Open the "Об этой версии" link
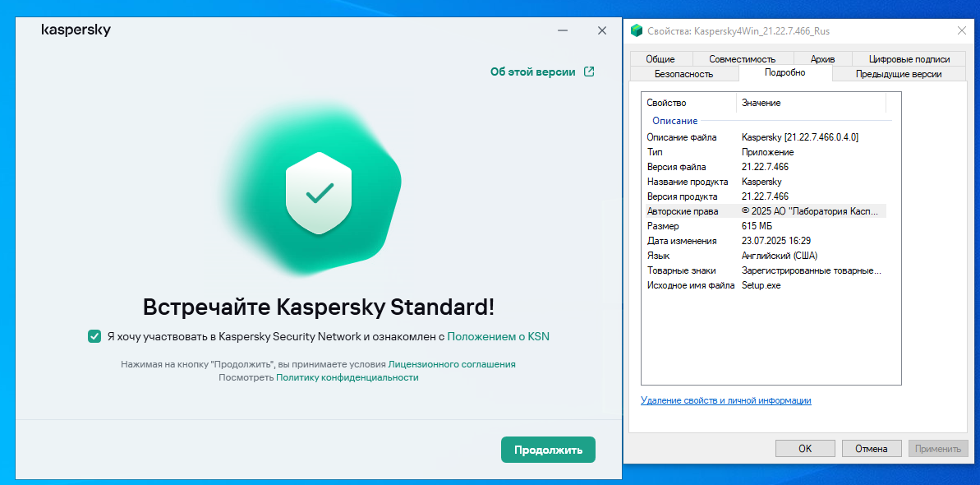Viewport: 980px width, 485px height. [x=533, y=72]
